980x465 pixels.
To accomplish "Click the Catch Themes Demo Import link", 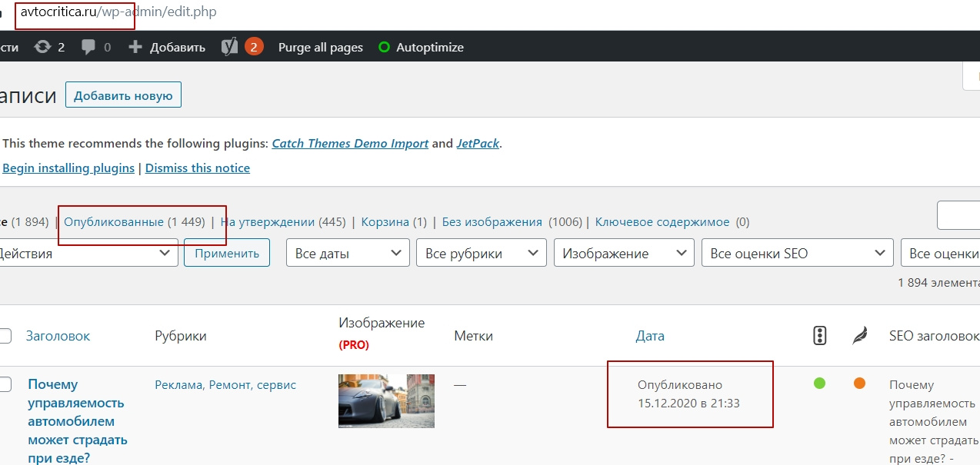I will [x=350, y=144].
